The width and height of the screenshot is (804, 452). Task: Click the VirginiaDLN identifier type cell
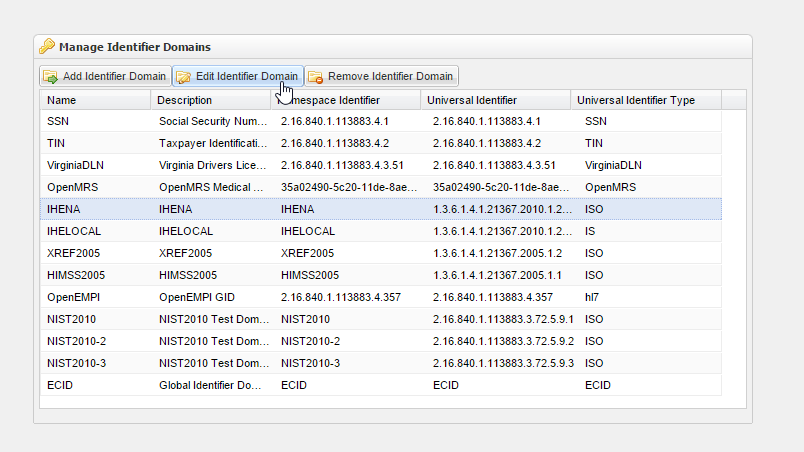click(x=613, y=166)
